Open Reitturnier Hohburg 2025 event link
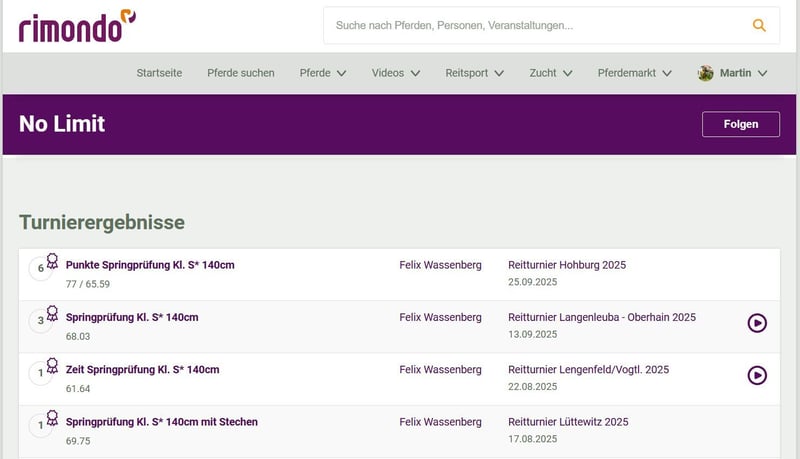 (566, 265)
